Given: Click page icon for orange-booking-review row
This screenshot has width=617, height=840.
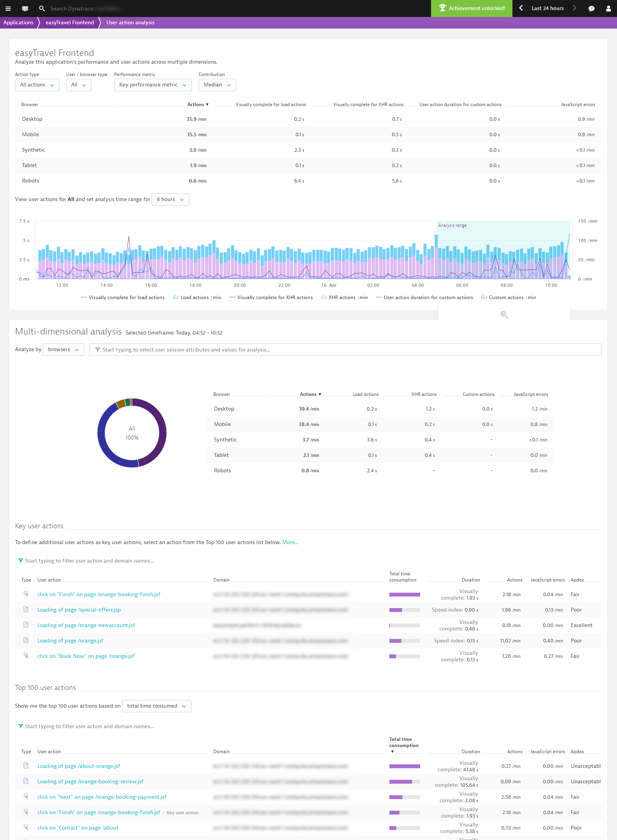Looking at the screenshot, I should pyautogui.click(x=26, y=781).
